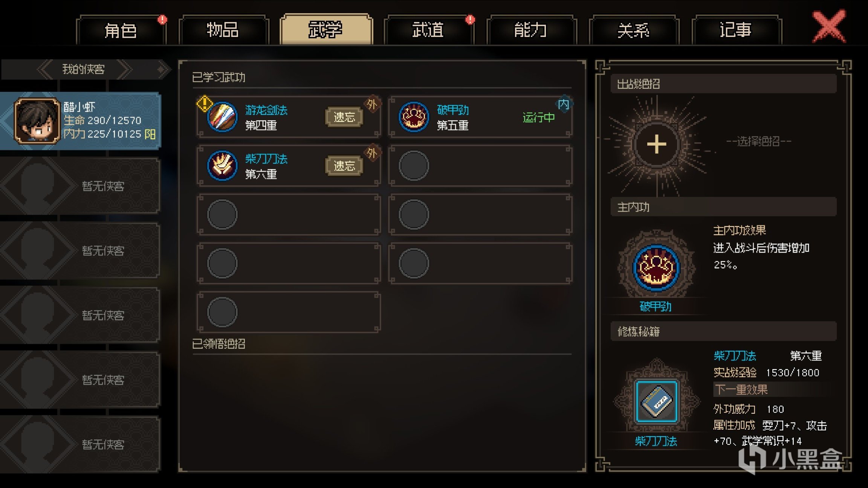Image resolution: width=868 pixels, height=488 pixels.
Task: Click the yellow warning badge on 游龙剑法
Action: [205, 103]
